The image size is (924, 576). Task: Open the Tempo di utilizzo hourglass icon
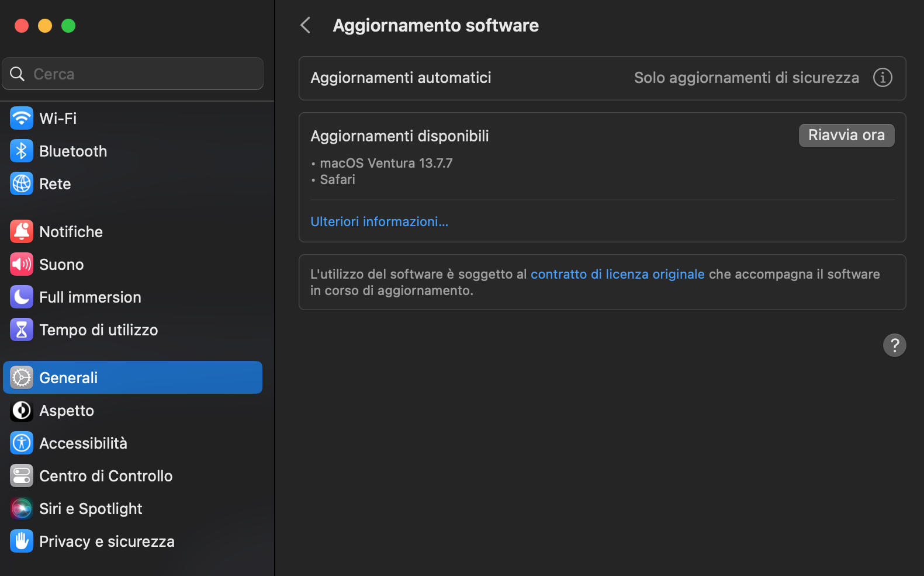click(x=22, y=329)
